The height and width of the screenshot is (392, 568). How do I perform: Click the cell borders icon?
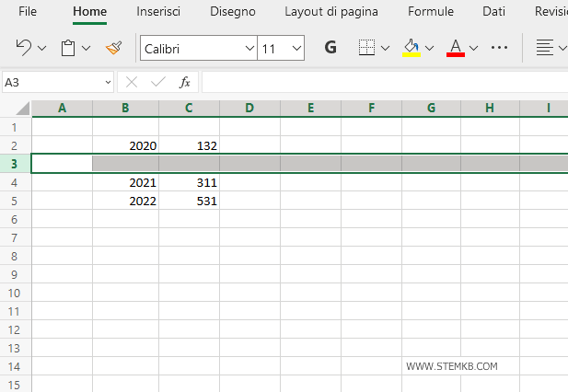coord(366,48)
